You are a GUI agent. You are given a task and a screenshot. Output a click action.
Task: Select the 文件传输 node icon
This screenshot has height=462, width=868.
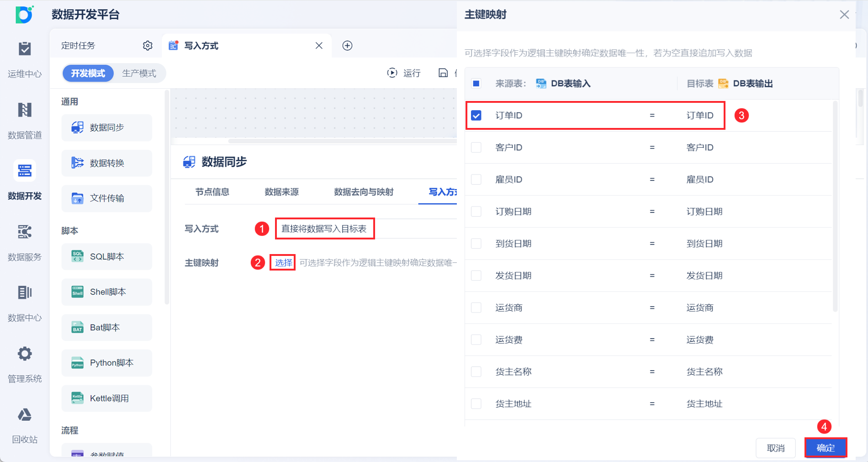click(78, 198)
